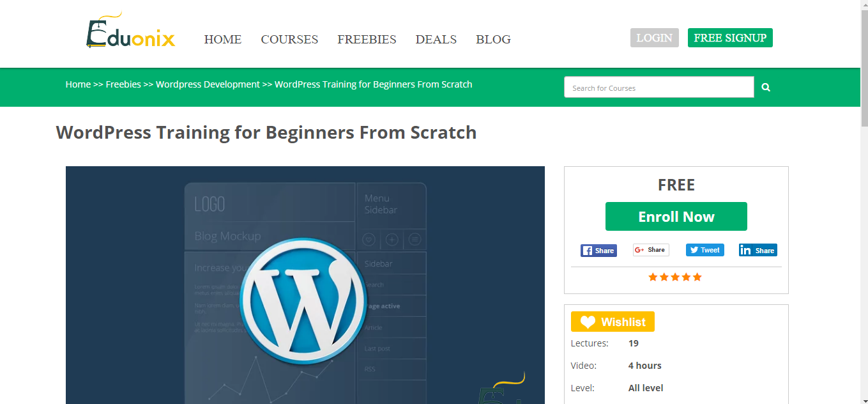Add the course to Wishlist
The width and height of the screenshot is (868, 404).
coord(613,322)
